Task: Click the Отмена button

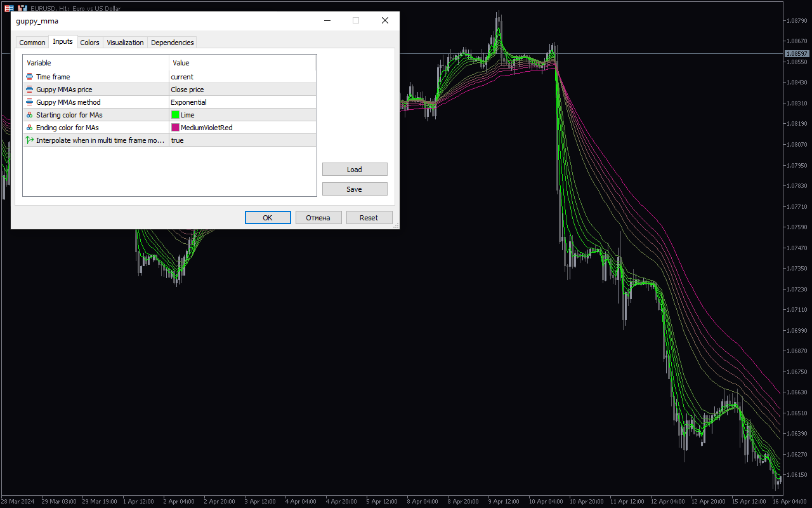Action: pos(318,218)
